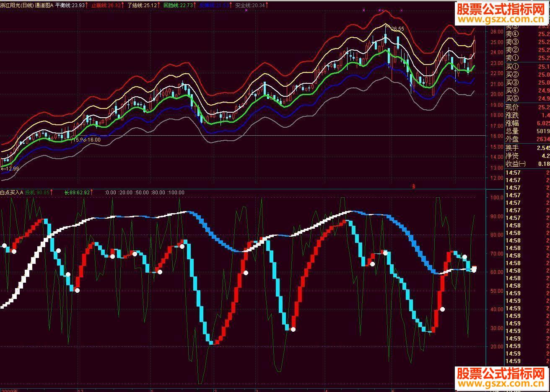Click the 换手 turnover rate row
Viewport: 550px width, 392px height.
(x=527, y=148)
